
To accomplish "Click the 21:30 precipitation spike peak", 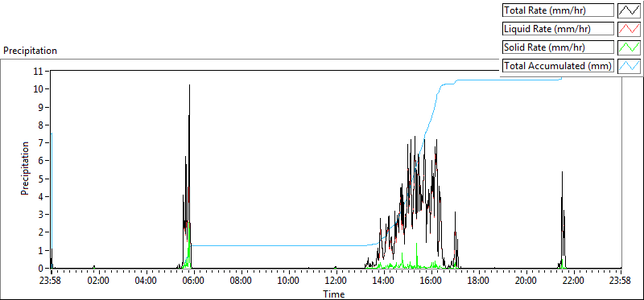I will pyautogui.click(x=562, y=171).
